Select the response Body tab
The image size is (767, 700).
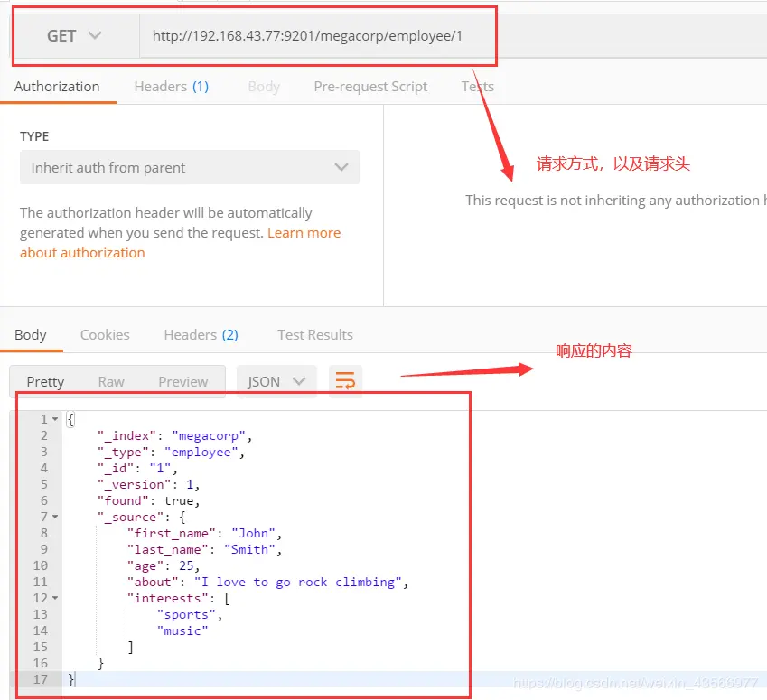point(31,335)
